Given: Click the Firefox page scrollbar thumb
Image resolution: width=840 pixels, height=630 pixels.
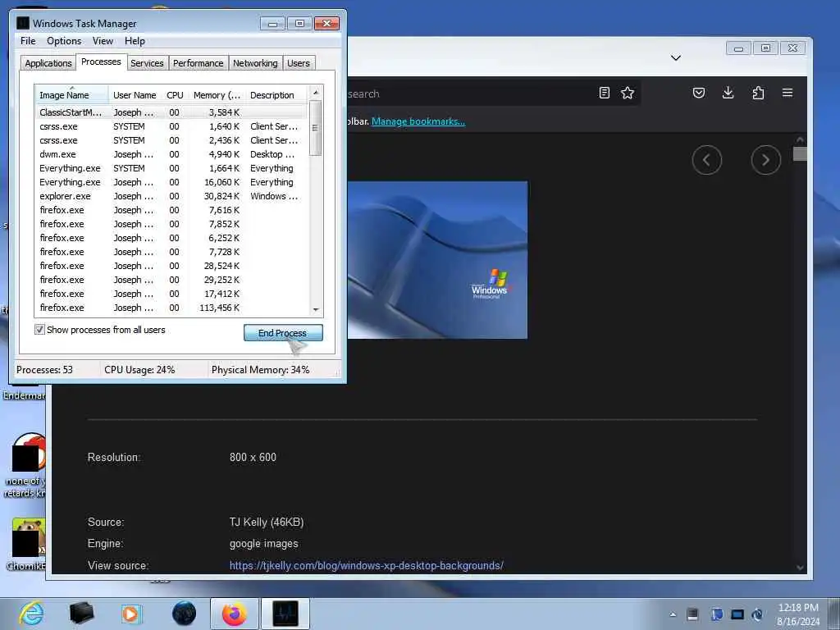Looking at the screenshot, I should point(800,153).
